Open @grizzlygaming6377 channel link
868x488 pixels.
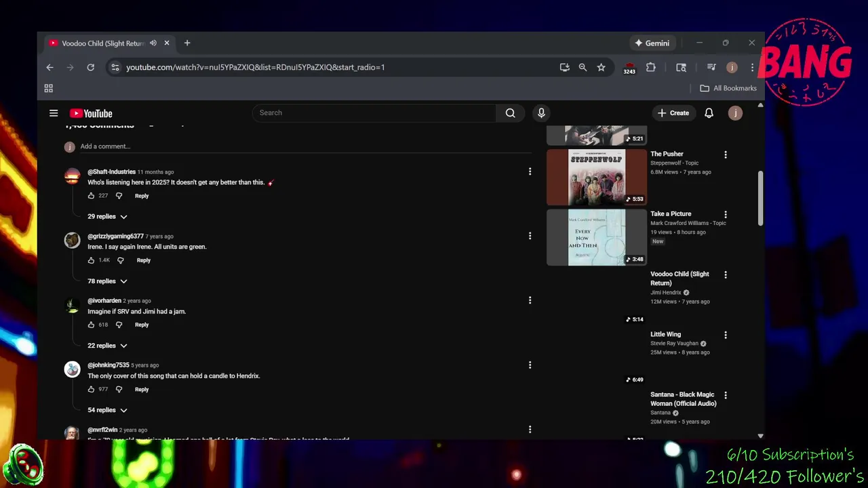[x=115, y=236]
